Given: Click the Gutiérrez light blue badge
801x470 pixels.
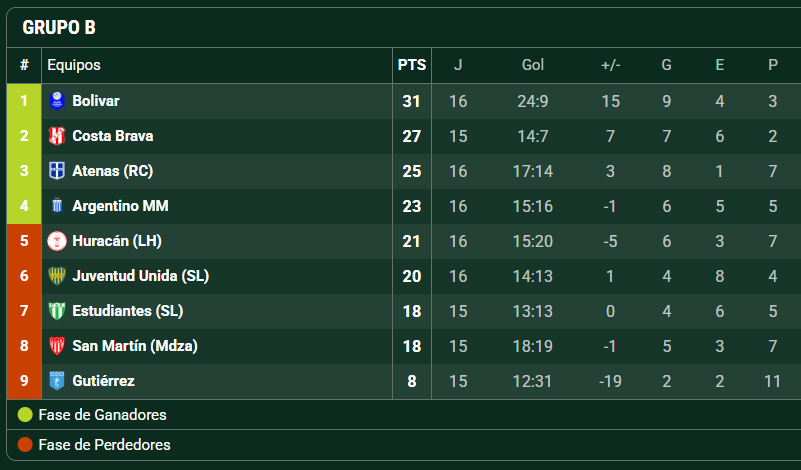Looking at the screenshot, I should (57, 381).
